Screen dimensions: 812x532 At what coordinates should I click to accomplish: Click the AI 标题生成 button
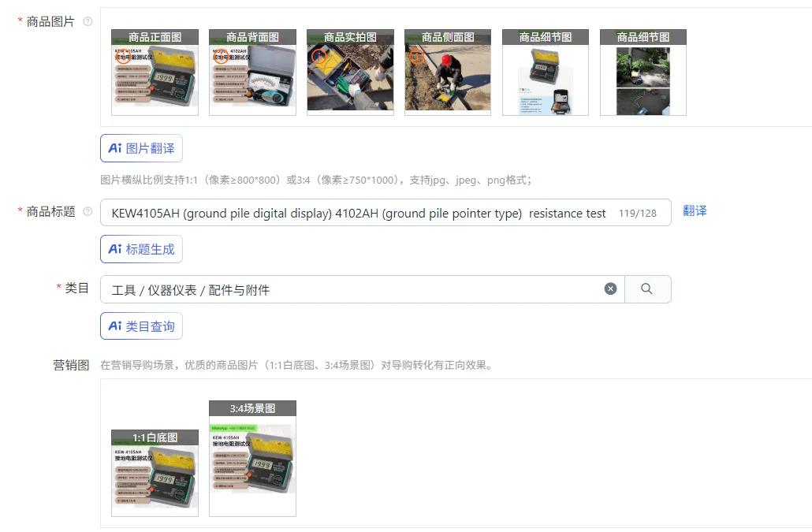(x=141, y=249)
